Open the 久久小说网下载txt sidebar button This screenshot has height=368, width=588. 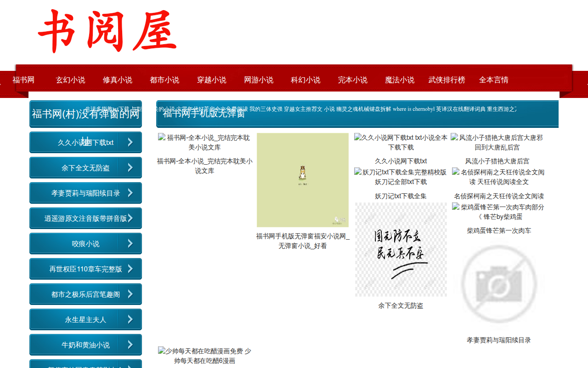click(85, 142)
